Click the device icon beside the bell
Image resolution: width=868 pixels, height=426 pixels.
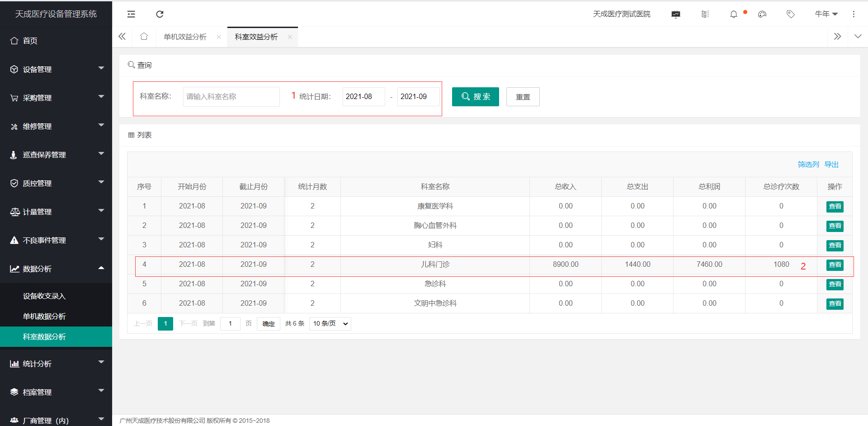(x=705, y=14)
